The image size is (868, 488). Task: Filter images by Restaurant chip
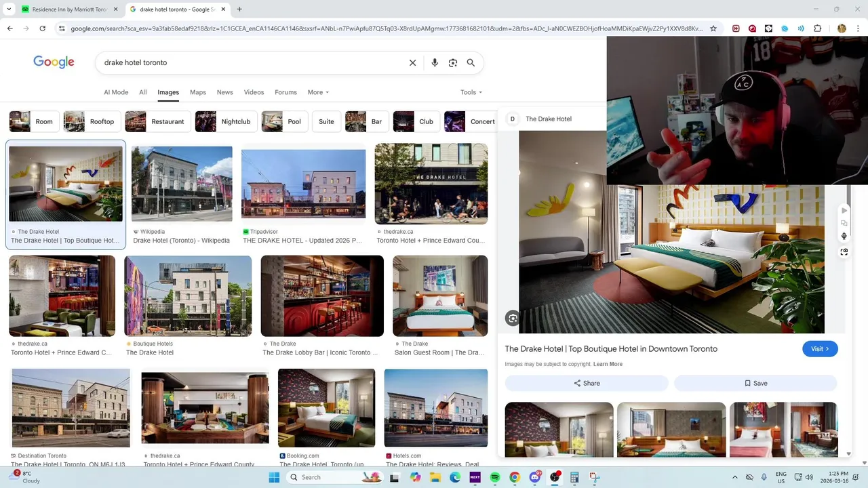157,121
